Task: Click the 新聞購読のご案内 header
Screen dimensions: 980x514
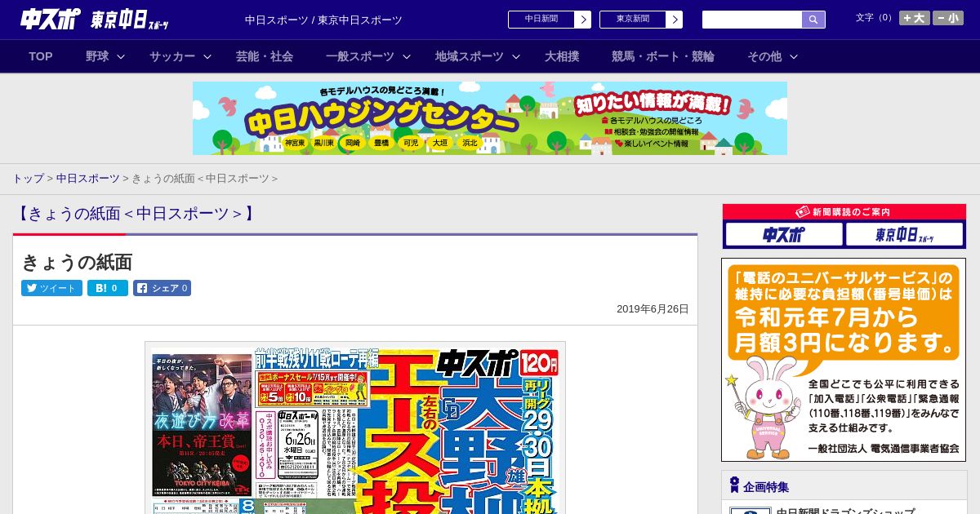Action: 844,212
